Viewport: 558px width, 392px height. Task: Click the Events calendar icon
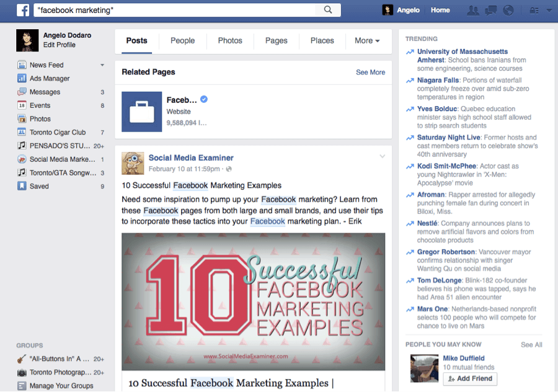pos(22,105)
